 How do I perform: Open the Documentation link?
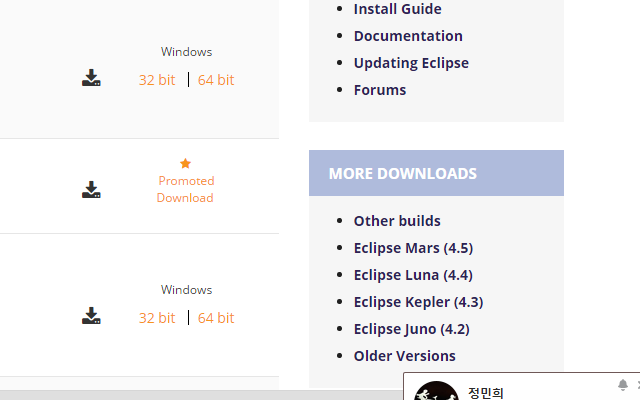click(408, 36)
